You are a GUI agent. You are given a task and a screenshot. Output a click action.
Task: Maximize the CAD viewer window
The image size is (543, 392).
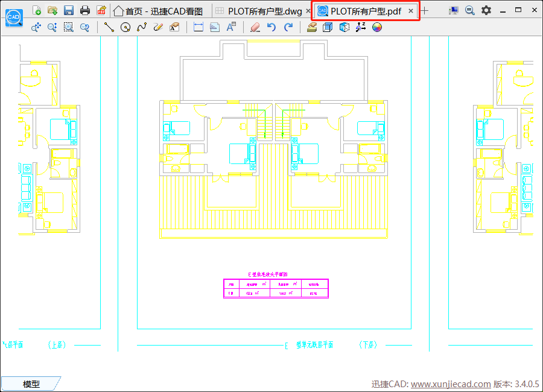[518, 10]
